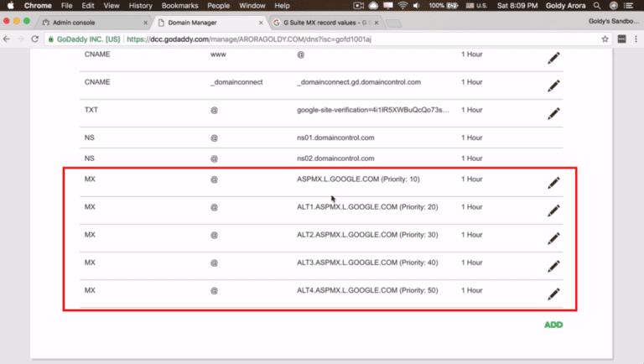This screenshot has height=364, width=644.
Task: Go back in browser history
Action: 7,39
